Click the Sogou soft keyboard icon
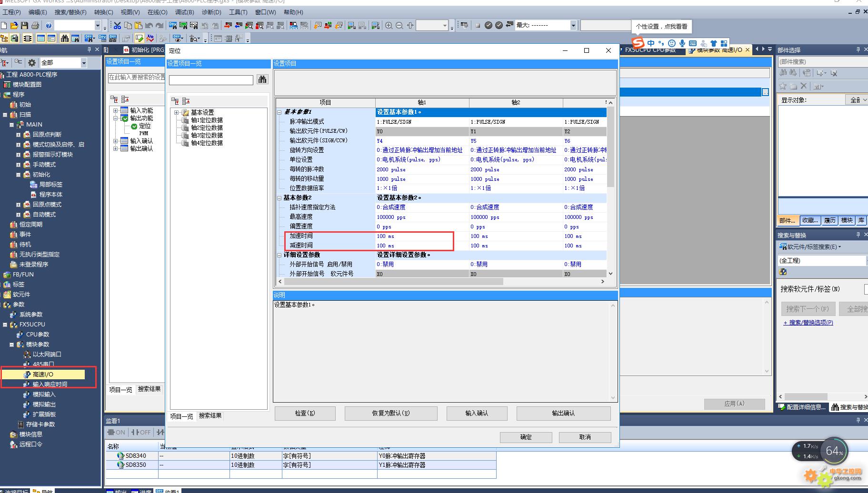 point(693,43)
